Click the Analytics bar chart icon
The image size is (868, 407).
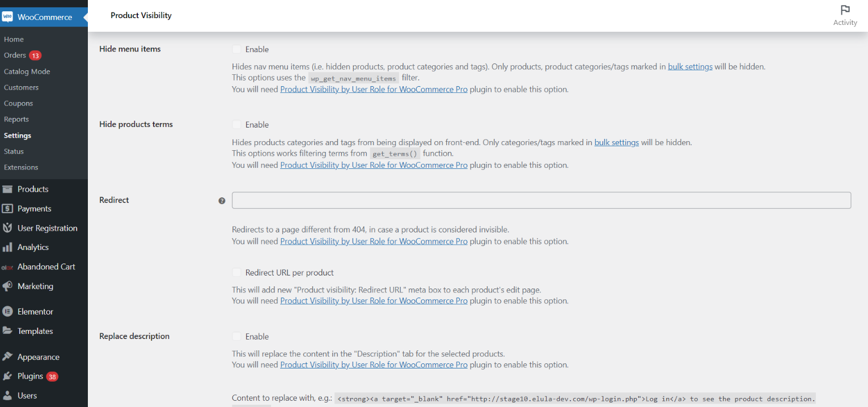coord(7,247)
